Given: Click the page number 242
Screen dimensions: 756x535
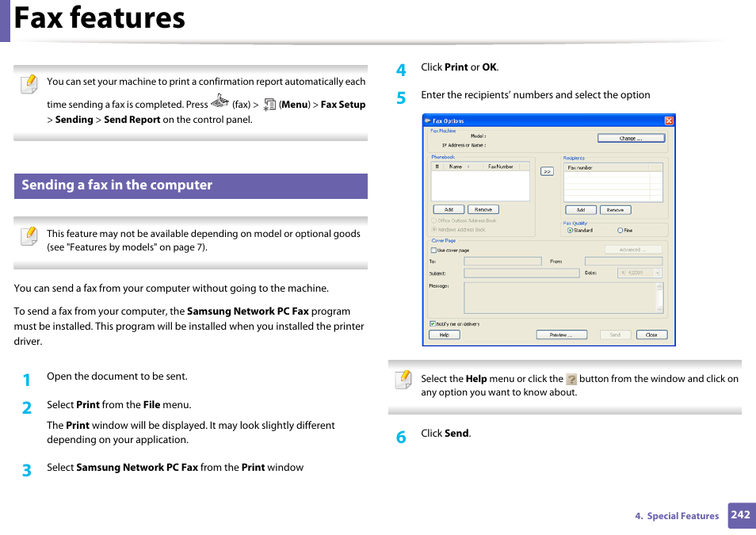Looking at the screenshot, I should (740, 514).
